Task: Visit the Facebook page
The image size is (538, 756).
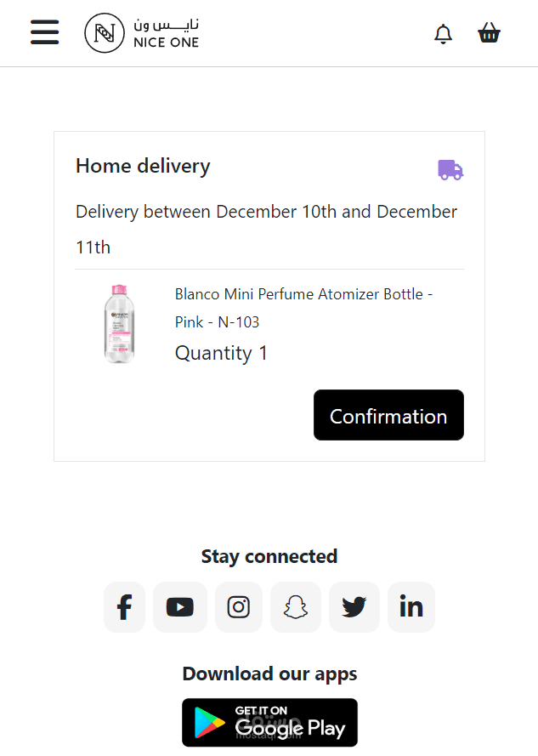Action: [124, 607]
